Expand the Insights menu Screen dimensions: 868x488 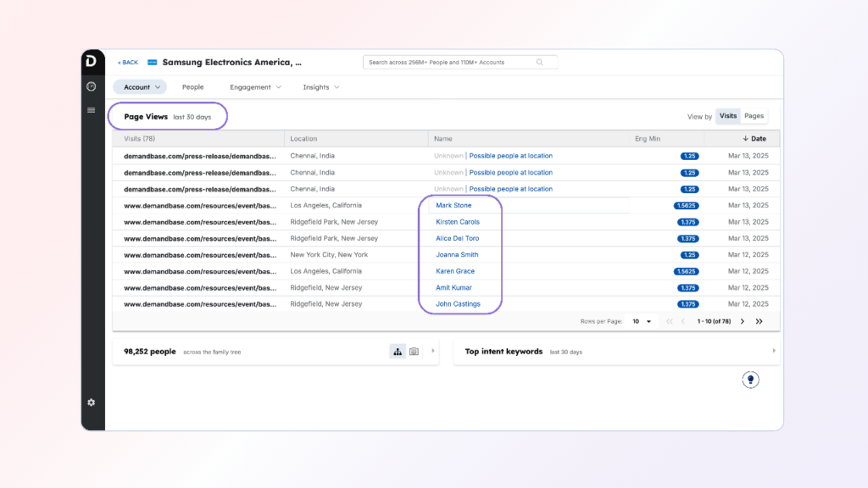pyautogui.click(x=320, y=87)
